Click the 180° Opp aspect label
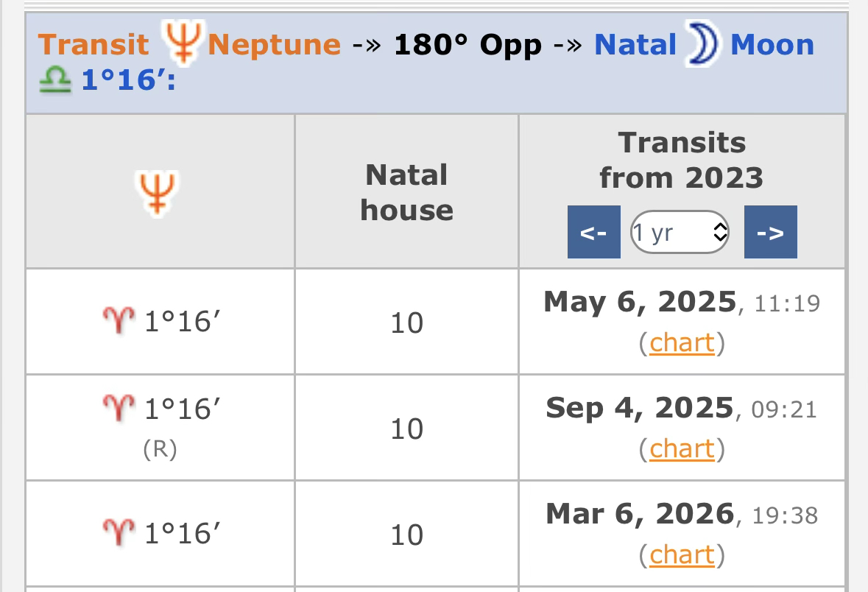868x592 pixels. click(x=467, y=45)
